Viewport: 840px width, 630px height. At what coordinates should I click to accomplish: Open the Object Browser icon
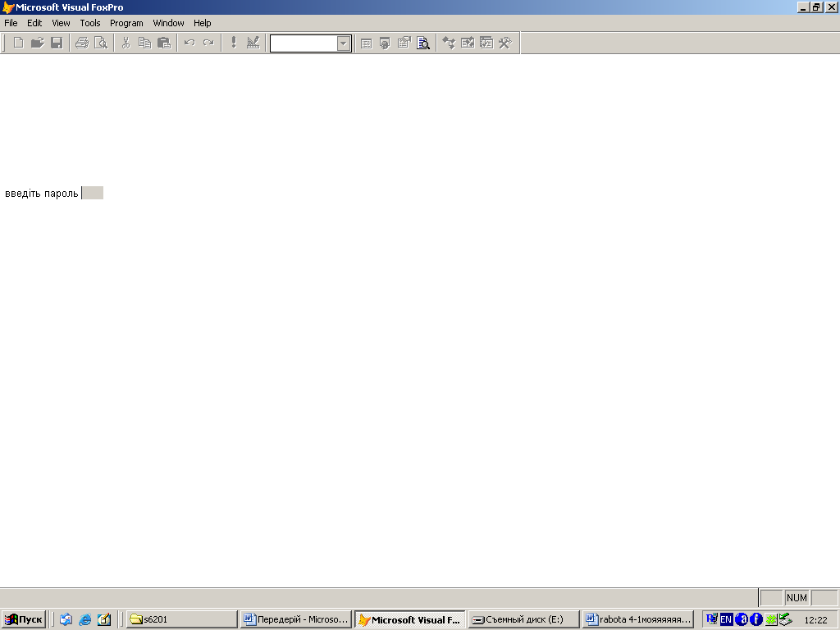pyautogui.click(x=467, y=43)
